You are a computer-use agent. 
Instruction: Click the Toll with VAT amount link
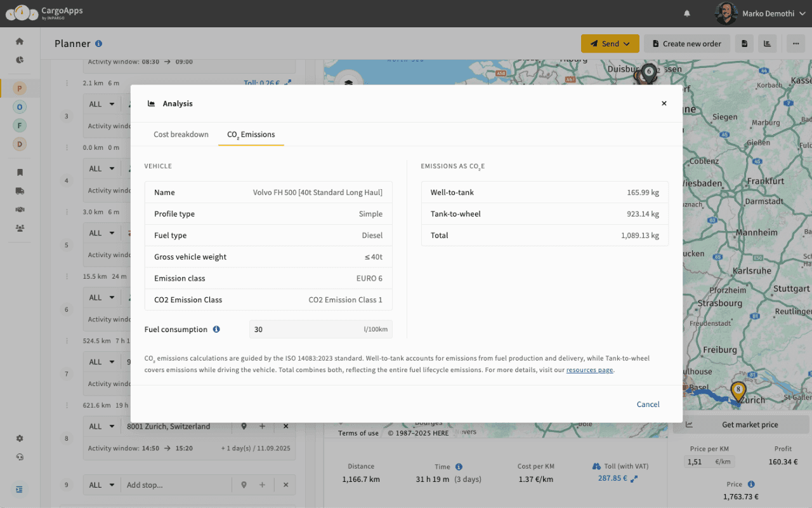[613, 478]
